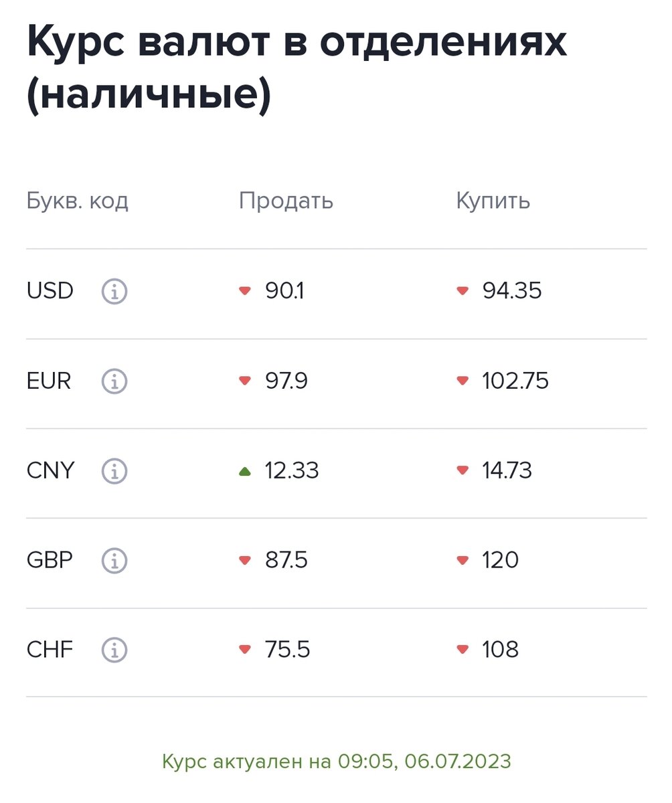Click the red down arrow by EUR buy rate
The image size is (672, 803).
(x=463, y=381)
